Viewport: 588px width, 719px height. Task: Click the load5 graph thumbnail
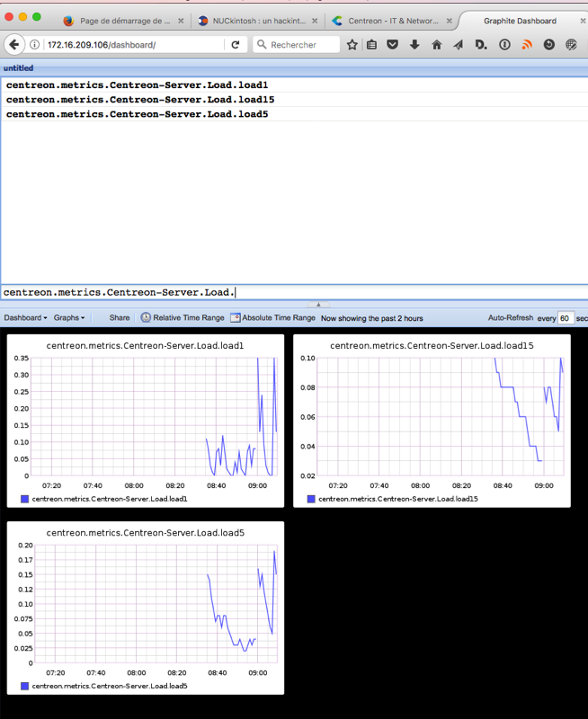146,608
